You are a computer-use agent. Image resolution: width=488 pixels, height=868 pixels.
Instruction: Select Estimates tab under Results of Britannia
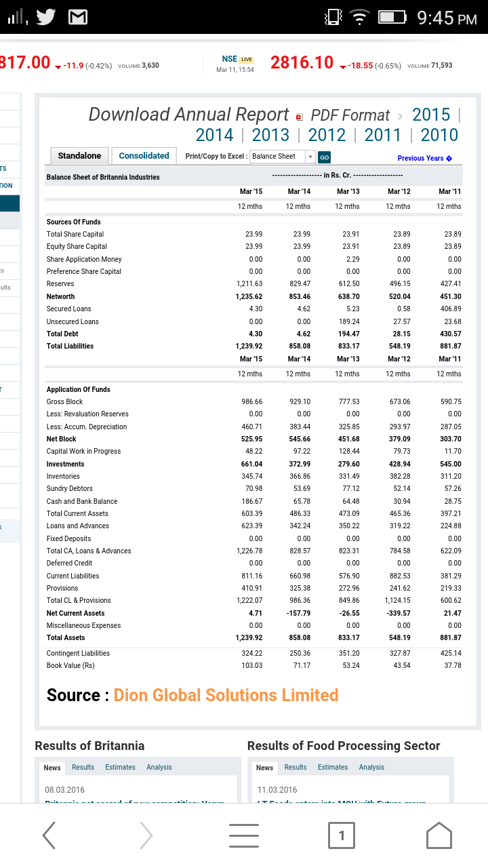(120, 768)
